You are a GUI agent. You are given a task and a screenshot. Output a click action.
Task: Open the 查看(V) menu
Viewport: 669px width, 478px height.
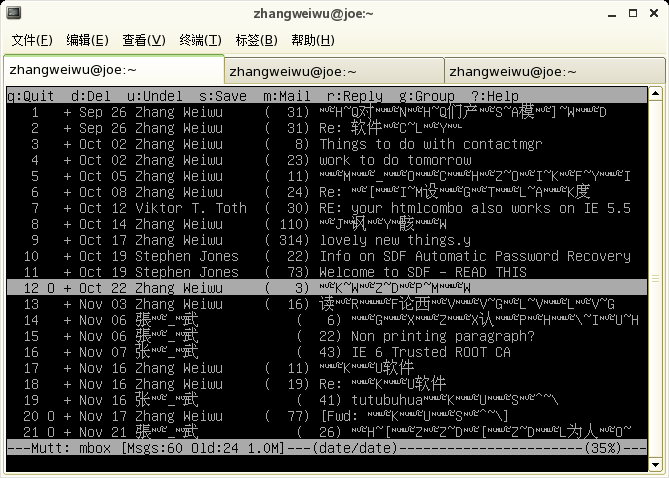point(143,40)
